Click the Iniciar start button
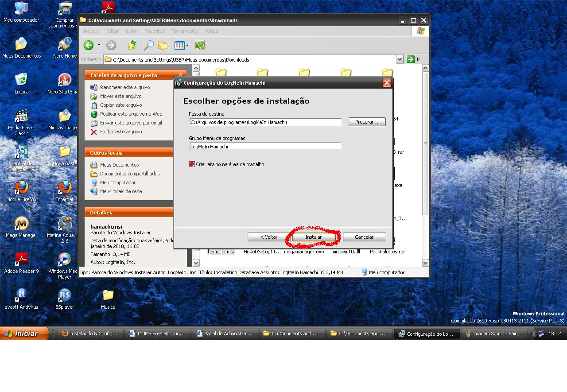Screen dimensions: 567x392 point(24,334)
